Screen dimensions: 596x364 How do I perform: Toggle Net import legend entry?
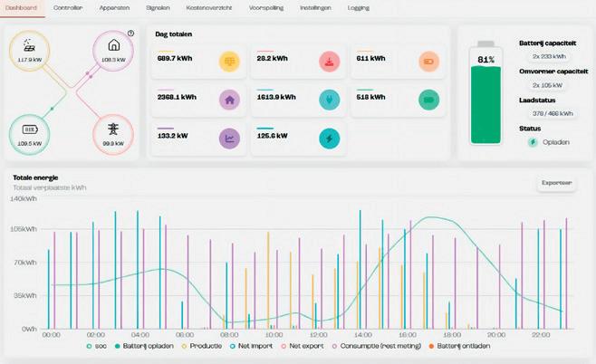[x=251, y=346]
